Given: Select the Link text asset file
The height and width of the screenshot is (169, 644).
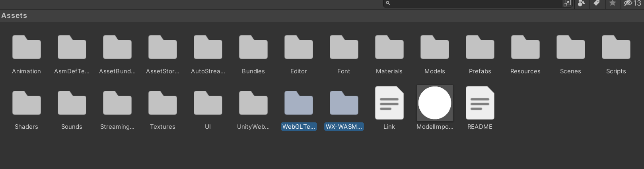Looking at the screenshot, I should (389, 103).
